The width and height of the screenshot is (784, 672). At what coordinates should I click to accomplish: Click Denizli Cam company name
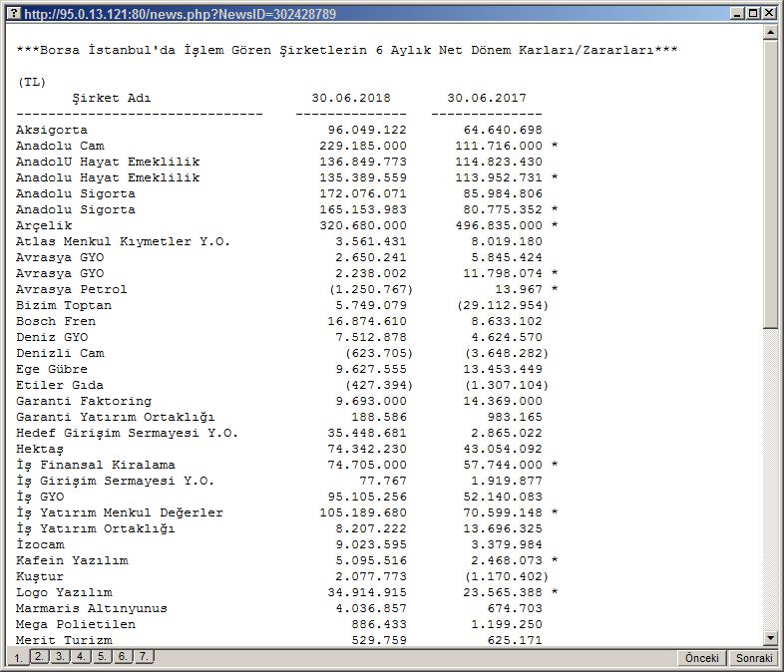60,354
